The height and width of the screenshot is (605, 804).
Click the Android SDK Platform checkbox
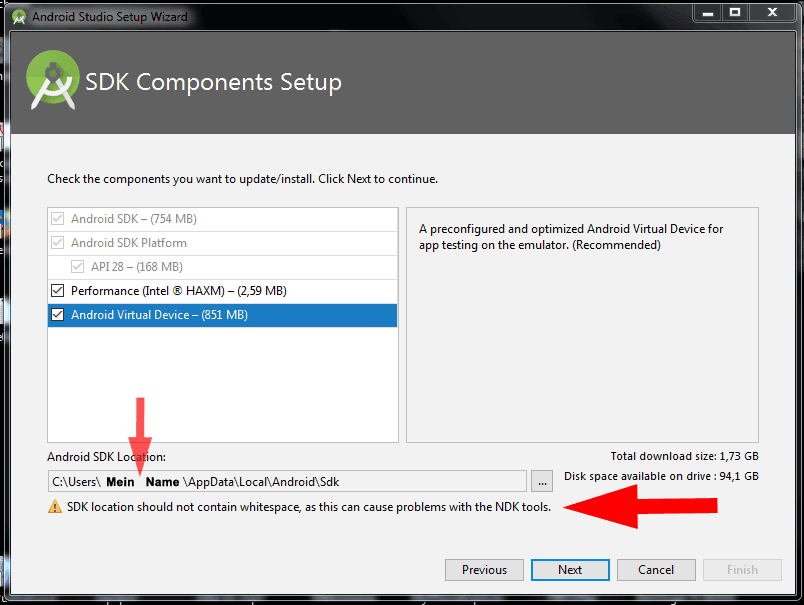57,243
